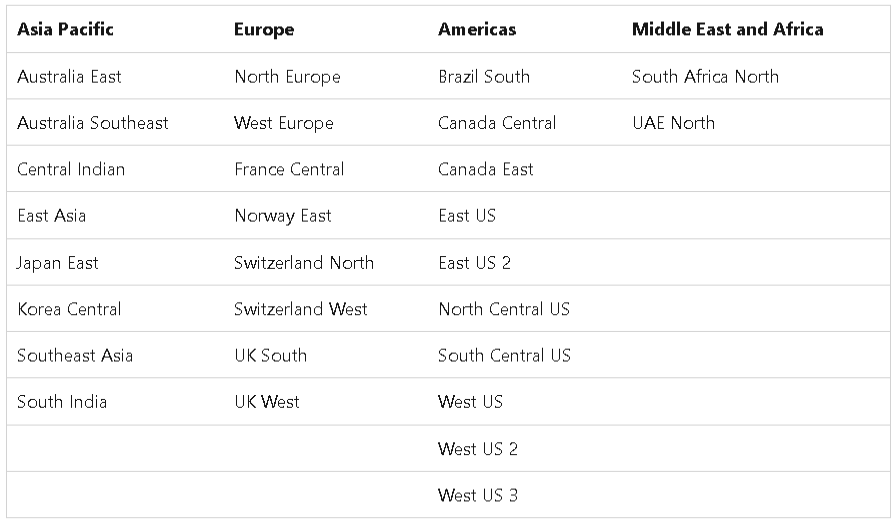Viewport: 896px width, 524px height.
Task: Select the Southeast Asia cell
Action: click(x=75, y=355)
